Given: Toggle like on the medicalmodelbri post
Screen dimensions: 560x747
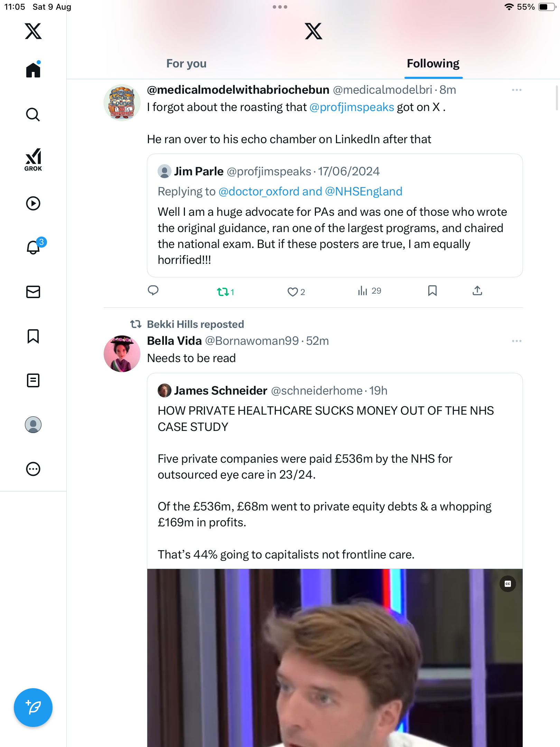Looking at the screenshot, I should pos(293,292).
